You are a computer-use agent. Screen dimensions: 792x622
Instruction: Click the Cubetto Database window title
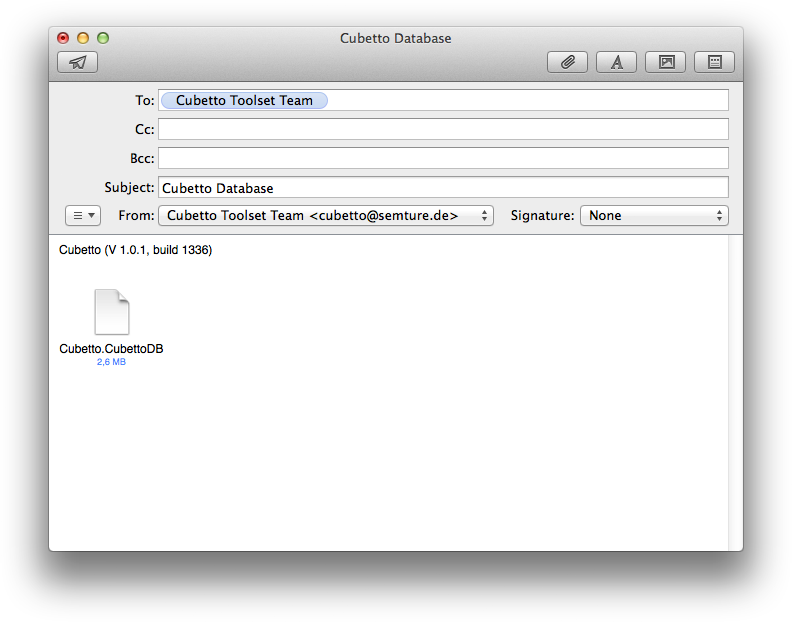click(x=395, y=38)
